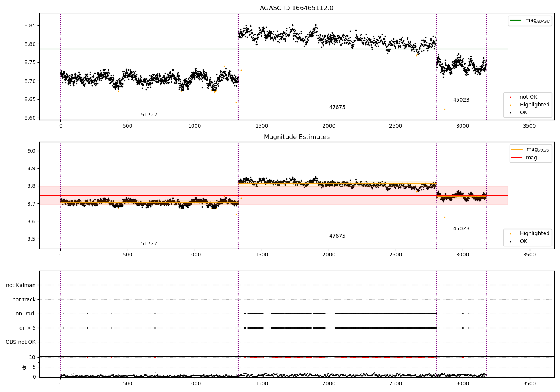Image resolution: width=560 pixels, height=392 pixels.
Task: Click obsid label 45023 in Magnitude Estimates plot
Action: coord(461,229)
